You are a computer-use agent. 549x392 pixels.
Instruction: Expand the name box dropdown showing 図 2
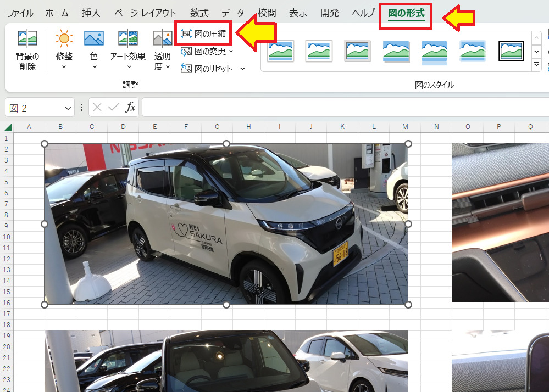[68, 108]
